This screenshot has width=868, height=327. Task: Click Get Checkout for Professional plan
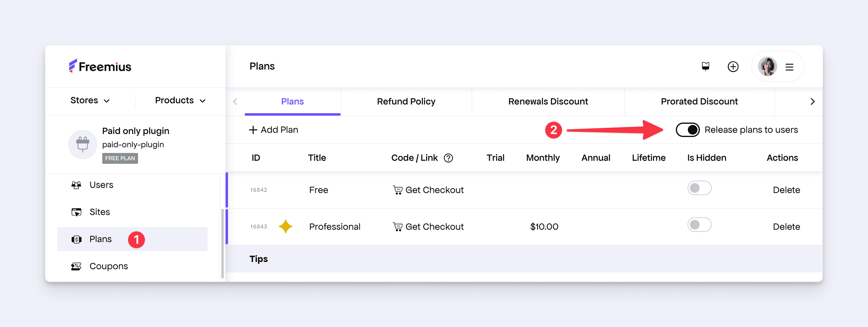tap(428, 227)
